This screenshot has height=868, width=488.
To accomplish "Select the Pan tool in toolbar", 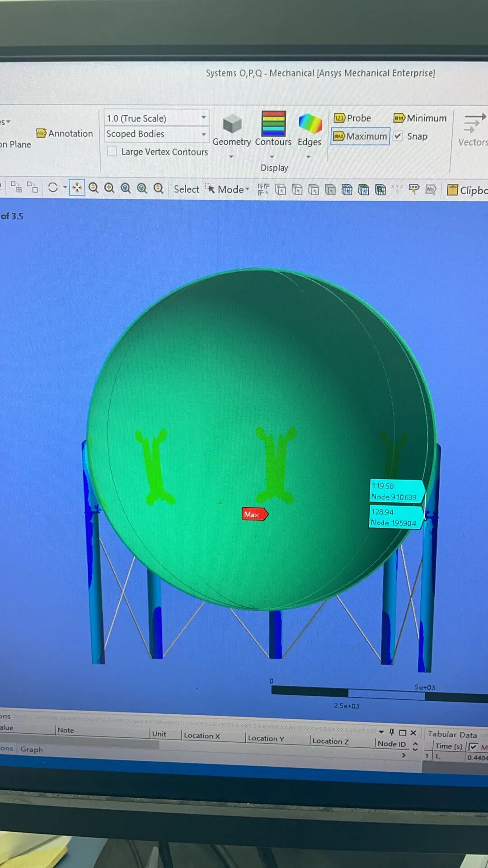I will click(77, 188).
